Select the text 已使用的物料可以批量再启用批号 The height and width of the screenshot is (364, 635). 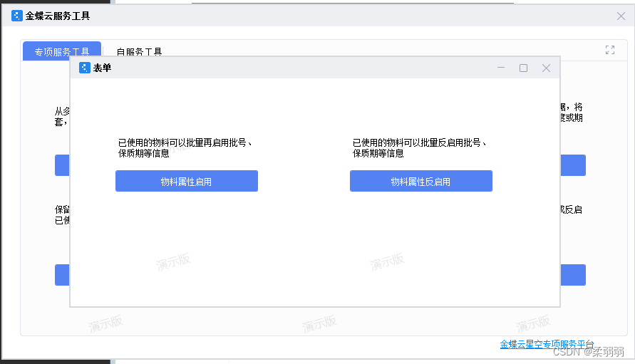[x=182, y=142]
